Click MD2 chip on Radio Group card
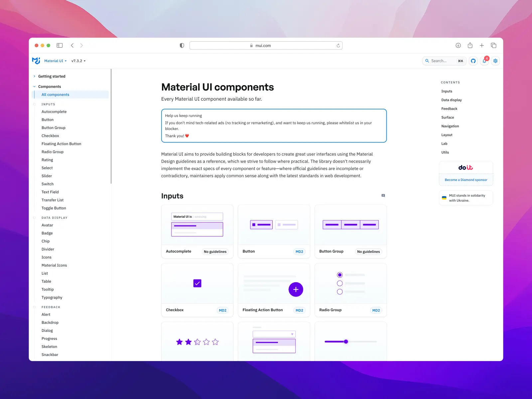532x399 pixels. (376, 310)
